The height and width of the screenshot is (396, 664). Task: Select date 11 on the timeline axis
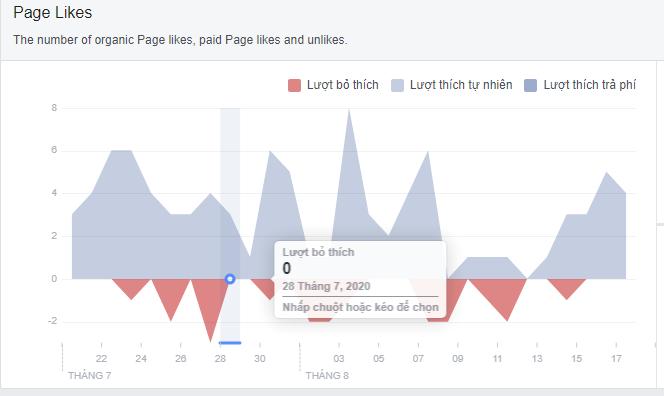click(x=497, y=359)
